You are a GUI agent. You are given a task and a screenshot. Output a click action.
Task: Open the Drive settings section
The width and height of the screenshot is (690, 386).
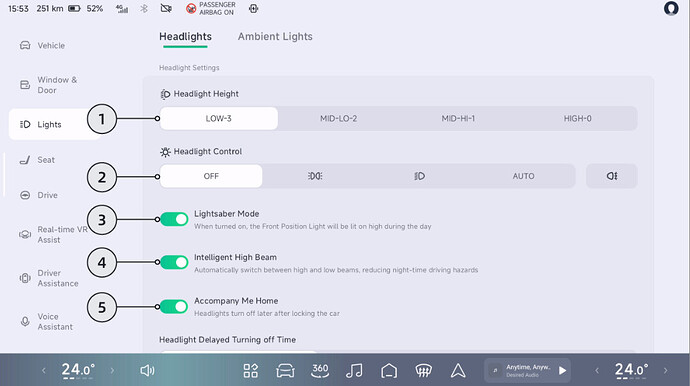pos(39,195)
